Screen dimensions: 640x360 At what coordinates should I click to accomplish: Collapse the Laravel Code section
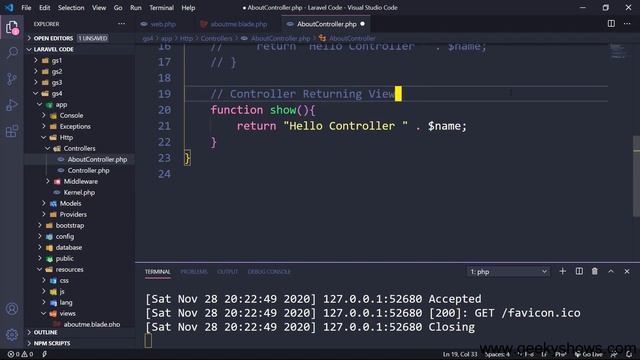pos(80,49)
